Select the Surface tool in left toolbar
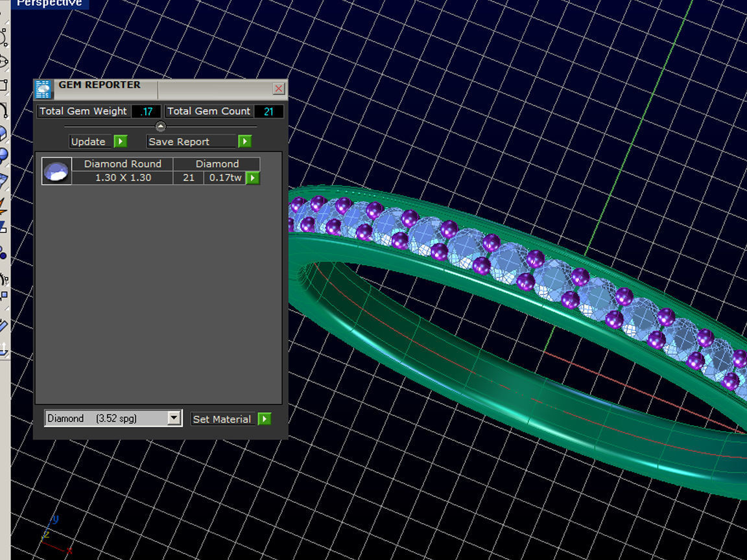This screenshot has width=747, height=560. click(x=4, y=180)
